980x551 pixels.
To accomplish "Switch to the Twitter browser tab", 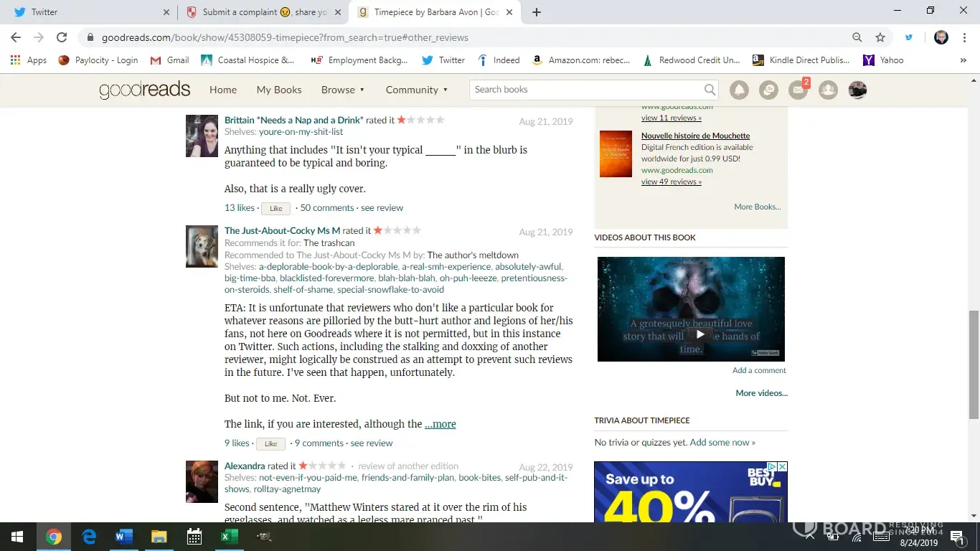I will click(86, 12).
